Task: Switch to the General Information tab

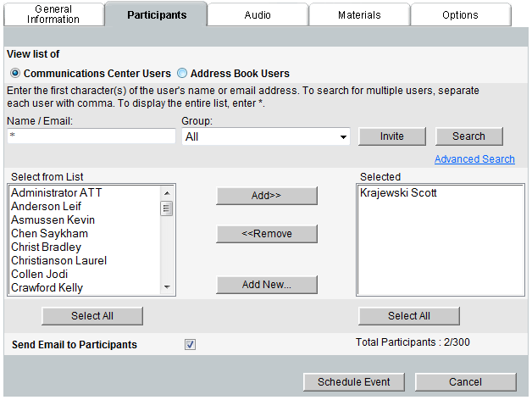Action: coord(53,14)
